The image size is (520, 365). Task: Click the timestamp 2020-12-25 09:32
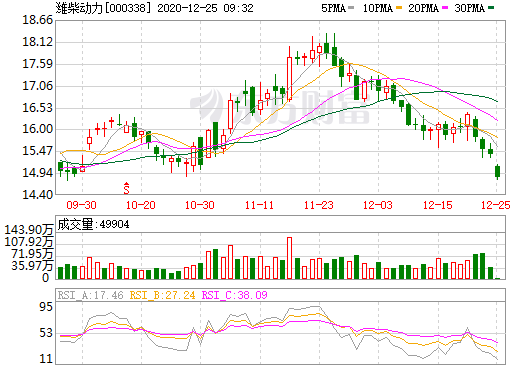[x=205, y=8]
